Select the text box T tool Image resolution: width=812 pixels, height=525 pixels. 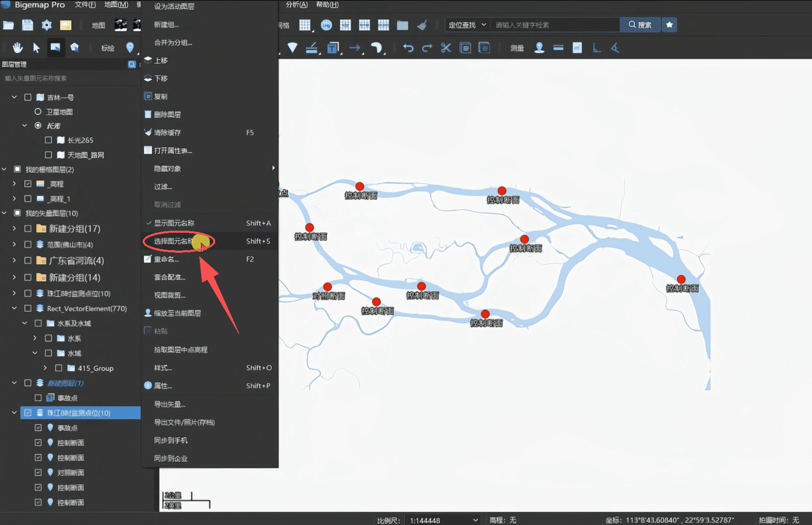click(x=333, y=48)
